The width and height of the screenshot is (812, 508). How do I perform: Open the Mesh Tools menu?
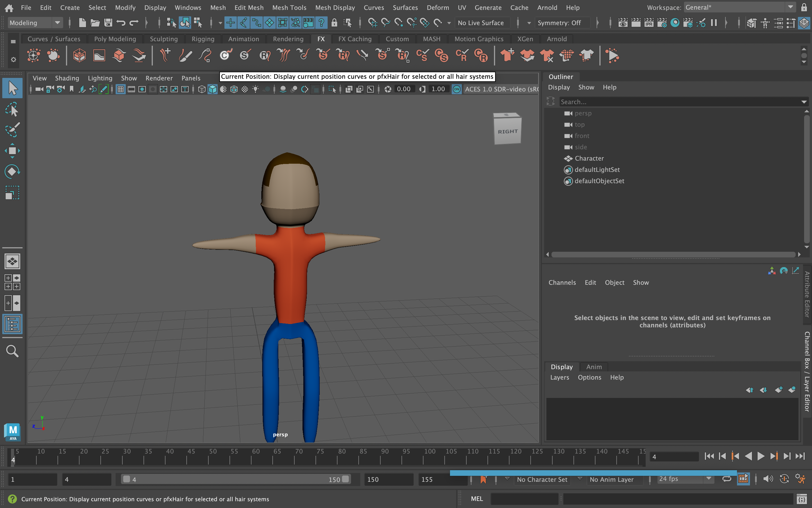[x=289, y=7]
